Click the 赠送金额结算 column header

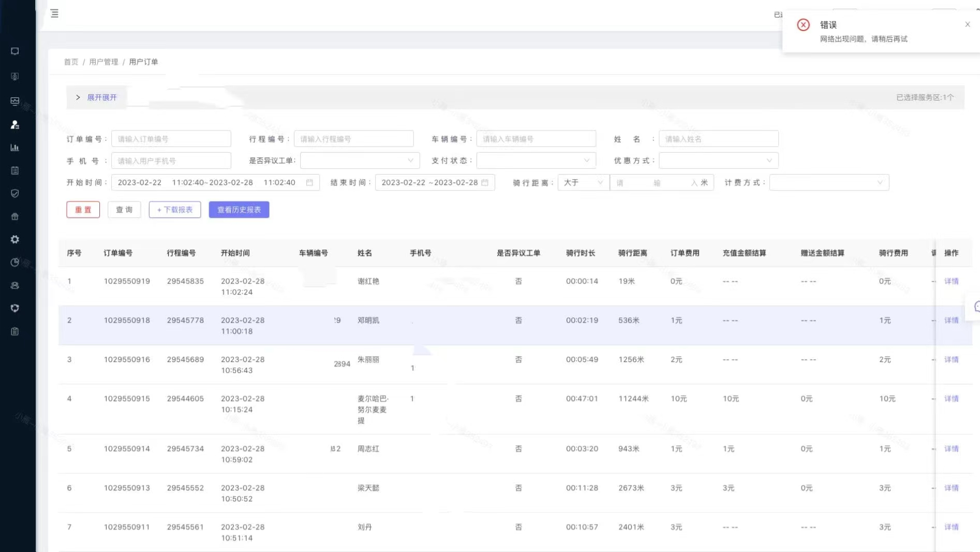pos(823,253)
